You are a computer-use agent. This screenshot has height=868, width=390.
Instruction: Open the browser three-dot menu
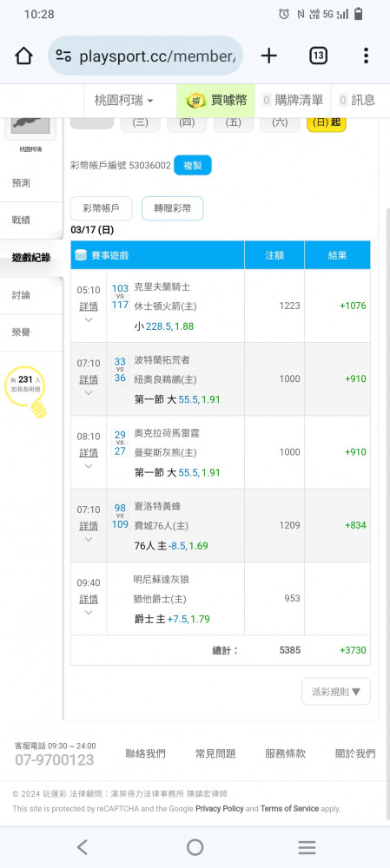(x=366, y=56)
